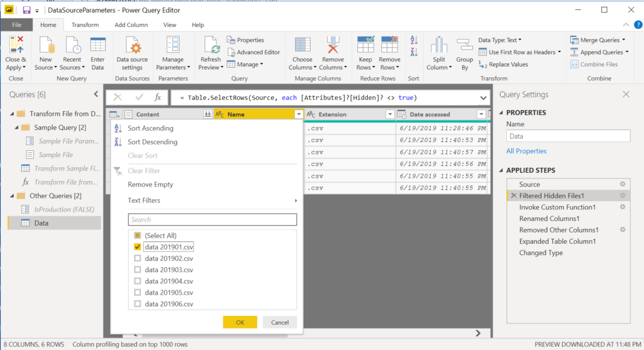Check data 201905.csv
Screen dimensions: 644x350
(138, 293)
